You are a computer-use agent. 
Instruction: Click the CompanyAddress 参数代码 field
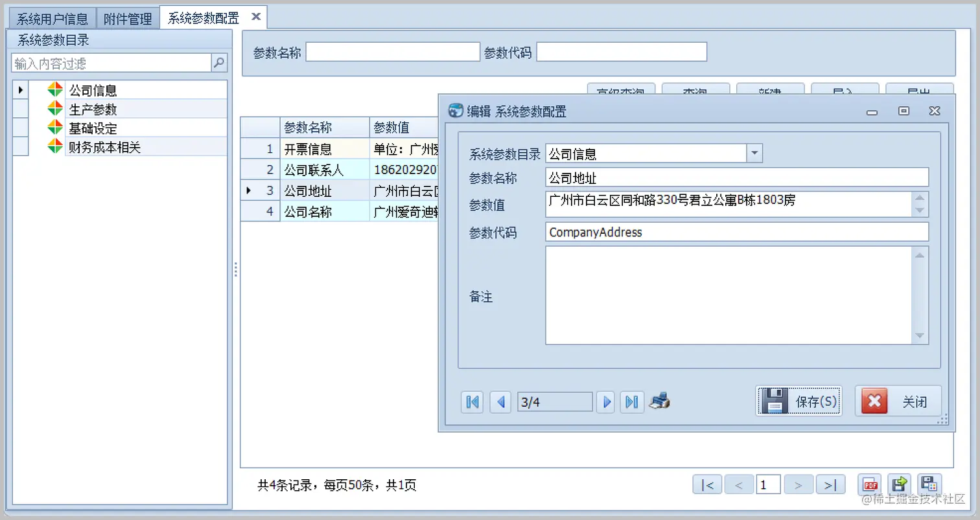pyautogui.click(x=737, y=232)
